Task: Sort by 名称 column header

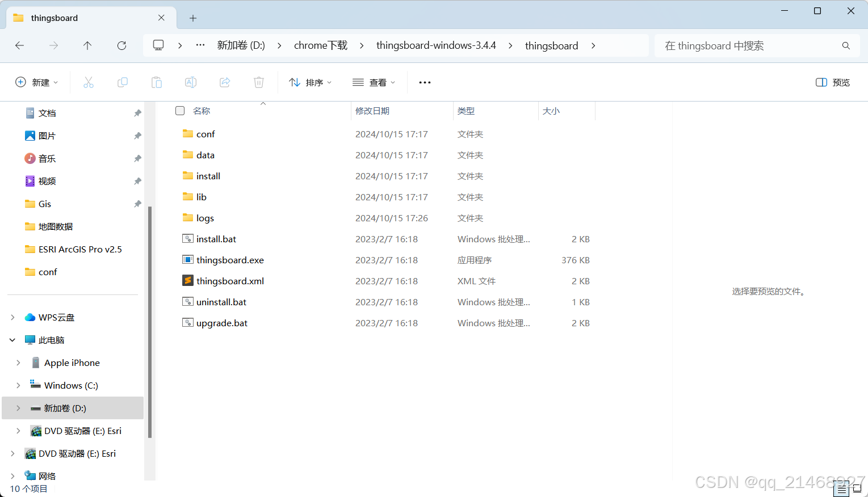Action: coord(202,111)
